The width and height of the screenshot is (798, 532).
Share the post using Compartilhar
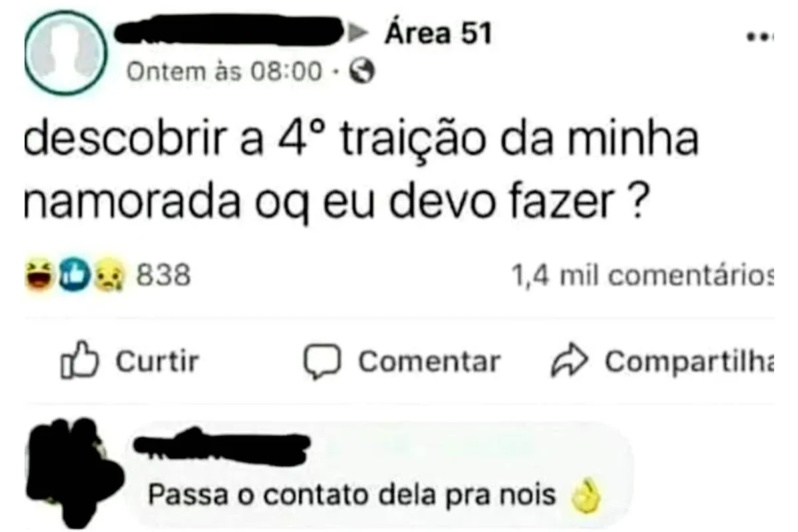[663, 361]
